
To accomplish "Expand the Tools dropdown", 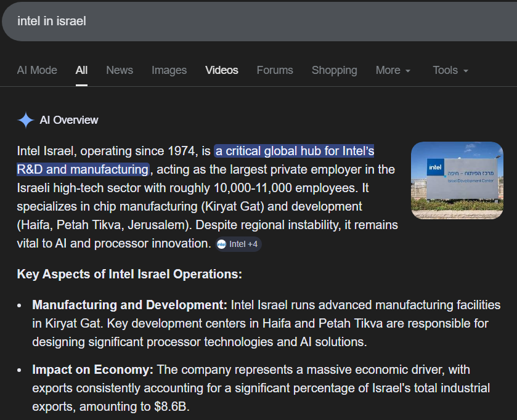I will point(450,70).
